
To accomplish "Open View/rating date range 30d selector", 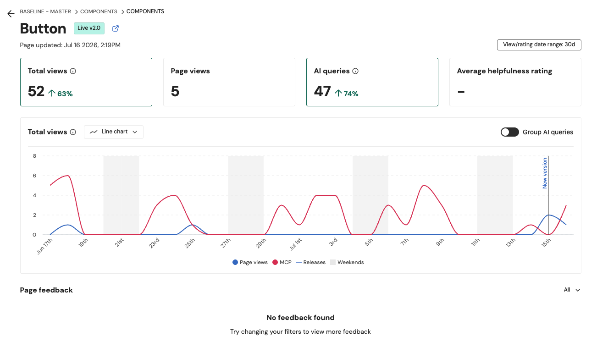I will (539, 44).
